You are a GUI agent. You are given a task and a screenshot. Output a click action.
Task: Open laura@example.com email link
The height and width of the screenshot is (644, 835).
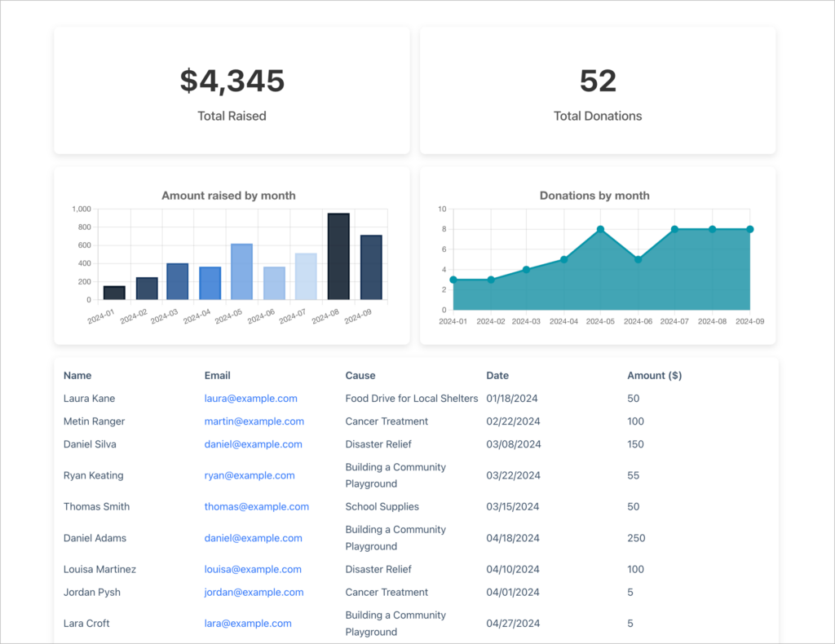[250, 399]
